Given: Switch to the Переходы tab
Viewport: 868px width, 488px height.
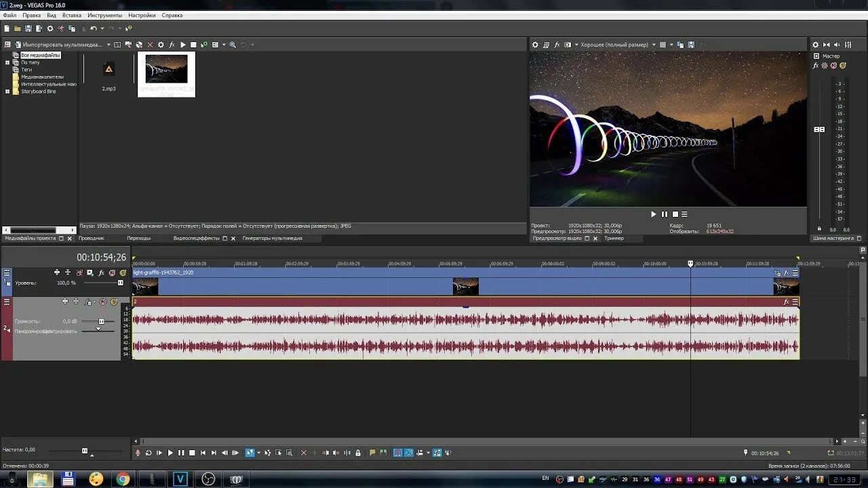Looking at the screenshot, I should [x=138, y=239].
